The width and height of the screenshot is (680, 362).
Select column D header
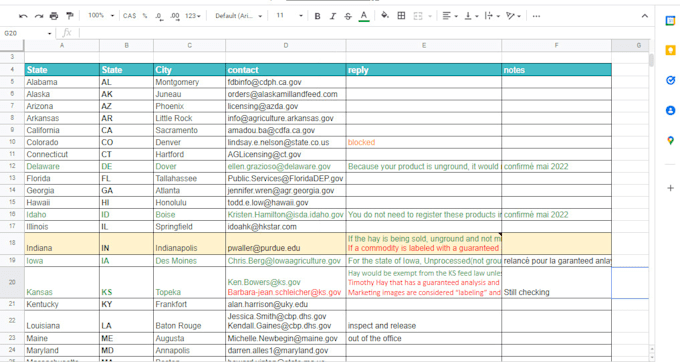click(285, 45)
